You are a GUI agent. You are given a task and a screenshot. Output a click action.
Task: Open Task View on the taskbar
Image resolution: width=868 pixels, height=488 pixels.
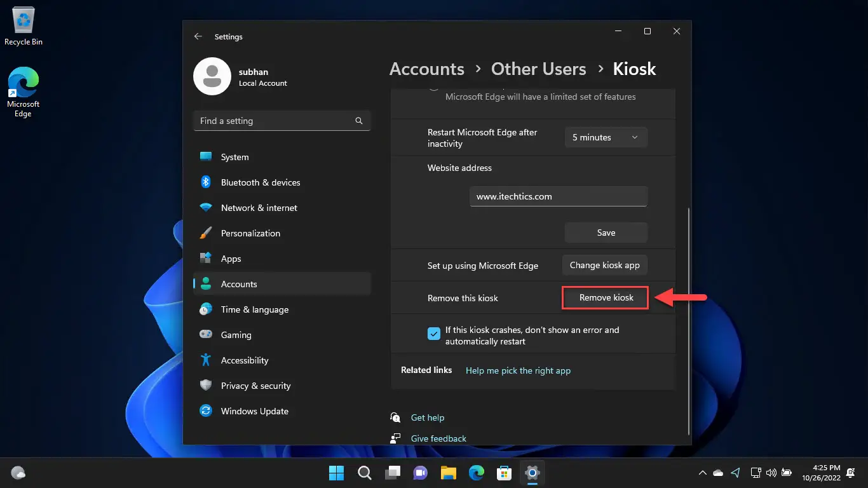point(392,473)
